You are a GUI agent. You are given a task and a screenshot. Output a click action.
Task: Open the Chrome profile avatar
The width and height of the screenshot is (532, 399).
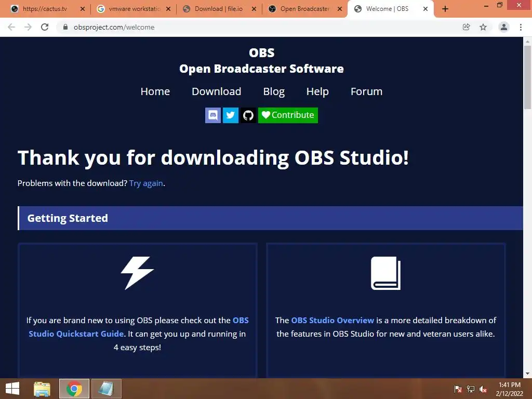[504, 27]
